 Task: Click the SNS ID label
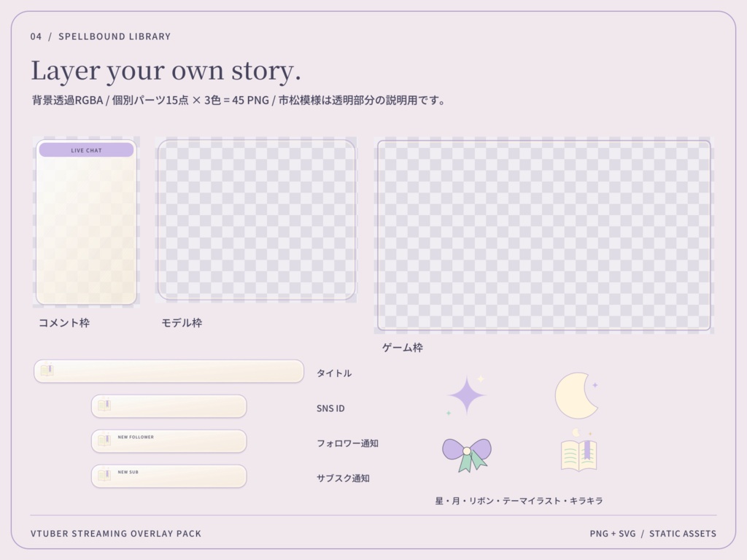pyautogui.click(x=330, y=408)
